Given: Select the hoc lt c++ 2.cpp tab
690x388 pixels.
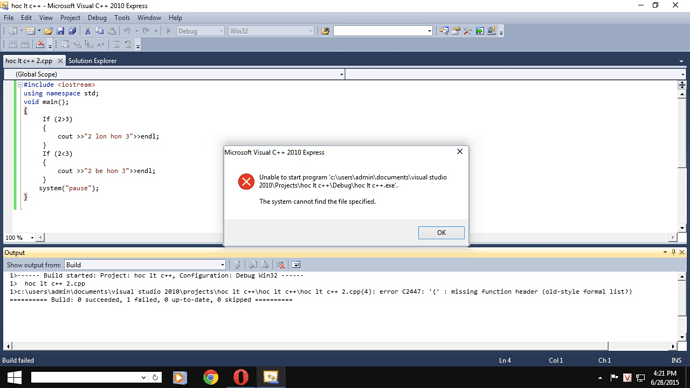Looking at the screenshot, I should (x=29, y=61).
